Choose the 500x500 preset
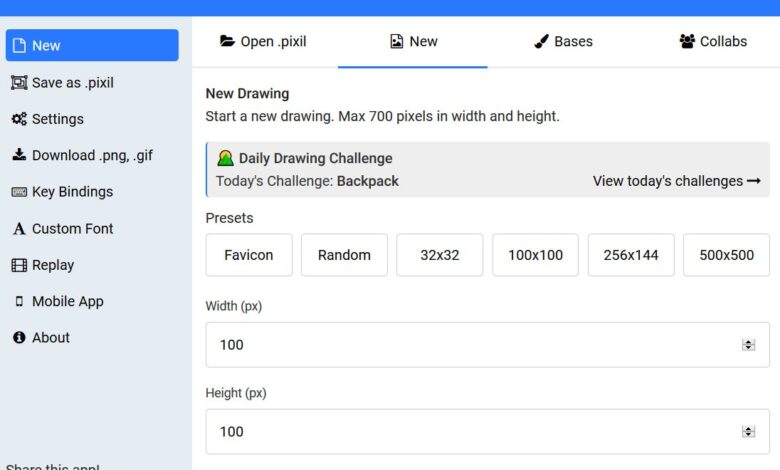The height and width of the screenshot is (470, 780). tap(727, 255)
